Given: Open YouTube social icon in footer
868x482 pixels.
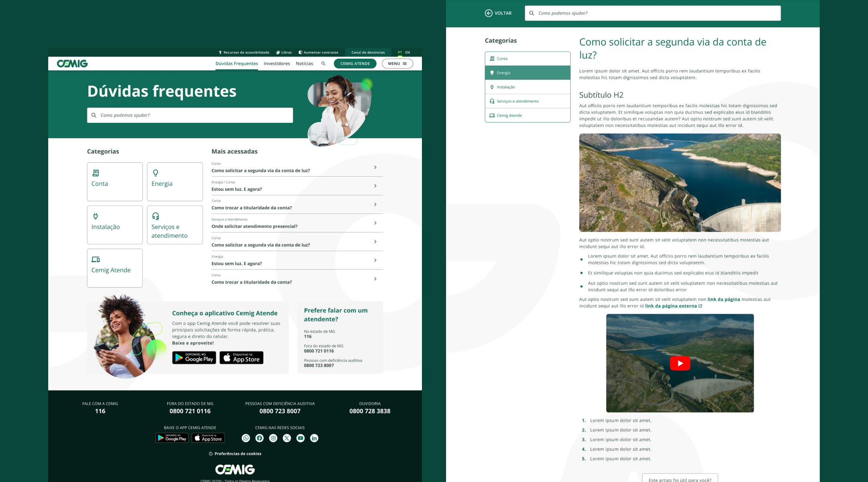Looking at the screenshot, I should coord(301,438).
